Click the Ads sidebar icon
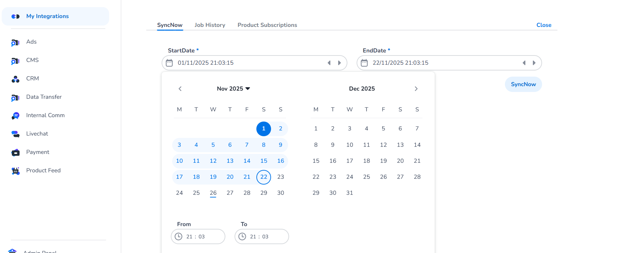This screenshot has height=253, width=644. [x=15, y=43]
